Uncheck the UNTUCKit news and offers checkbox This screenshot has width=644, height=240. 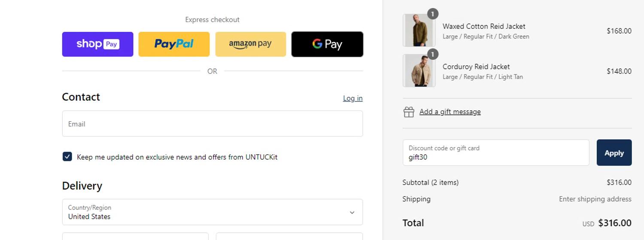[x=67, y=157]
